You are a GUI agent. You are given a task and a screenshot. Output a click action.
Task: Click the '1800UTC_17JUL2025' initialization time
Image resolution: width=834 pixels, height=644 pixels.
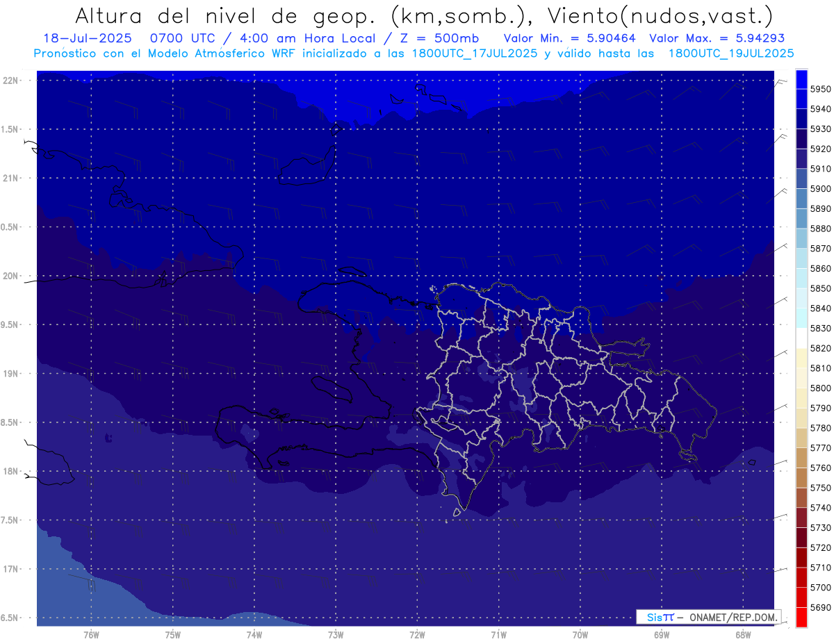pos(473,53)
